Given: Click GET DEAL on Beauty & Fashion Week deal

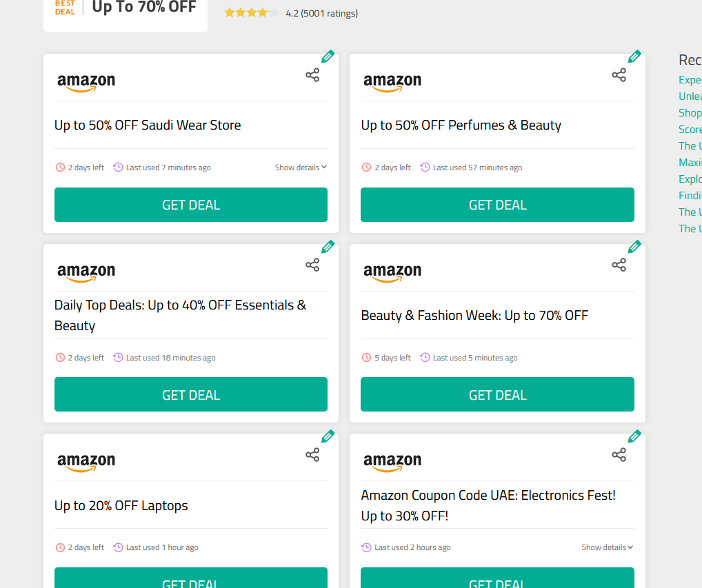Looking at the screenshot, I should coord(497,394).
